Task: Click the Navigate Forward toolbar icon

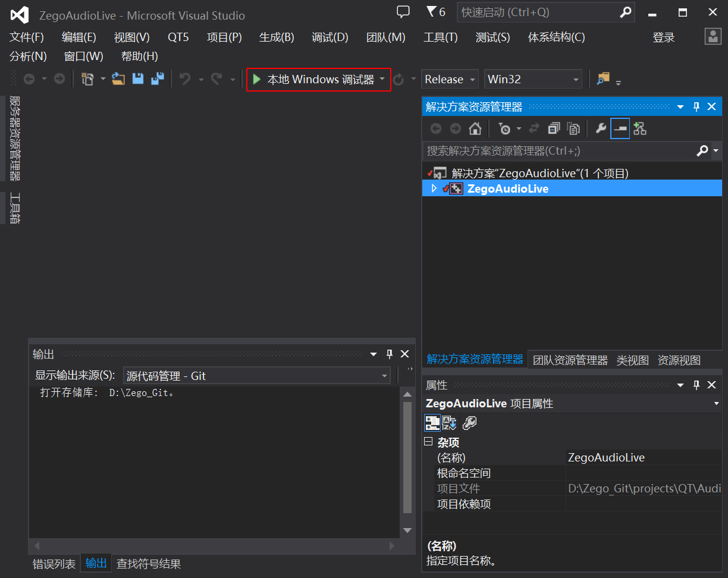Action: click(x=59, y=79)
